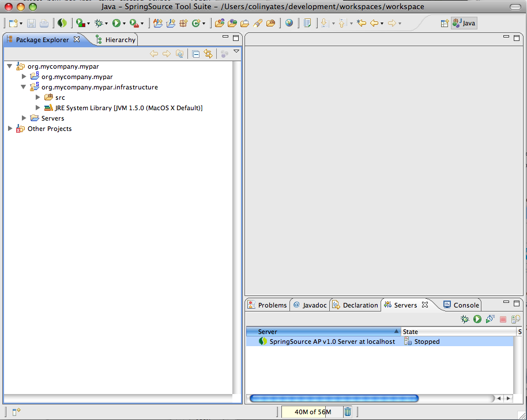Click the 40M of 56M heap status bar
The height and width of the screenshot is (420, 527).
[x=313, y=412]
